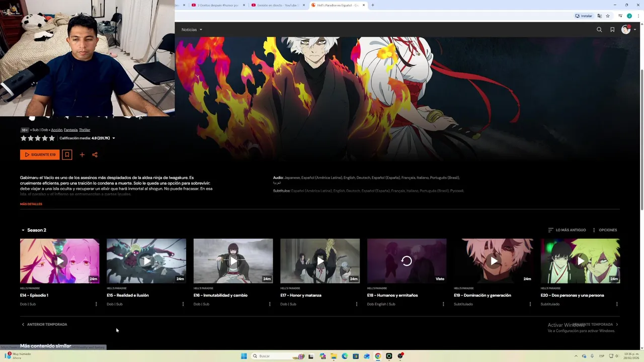Click E16 – Inmutabilidad y cambio title
This screenshot has width=644, height=362.
(220, 296)
